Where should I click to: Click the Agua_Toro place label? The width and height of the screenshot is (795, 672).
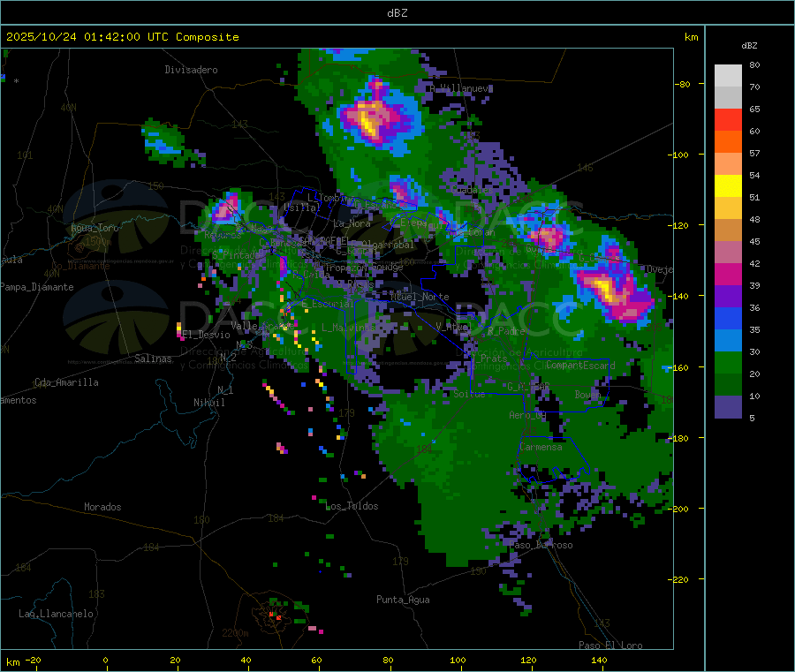point(95,228)
